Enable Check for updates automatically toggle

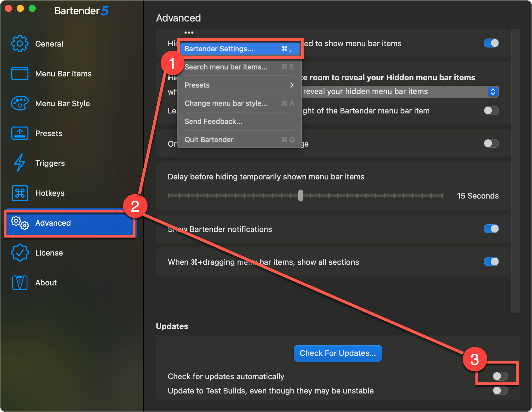pos(500,376)
